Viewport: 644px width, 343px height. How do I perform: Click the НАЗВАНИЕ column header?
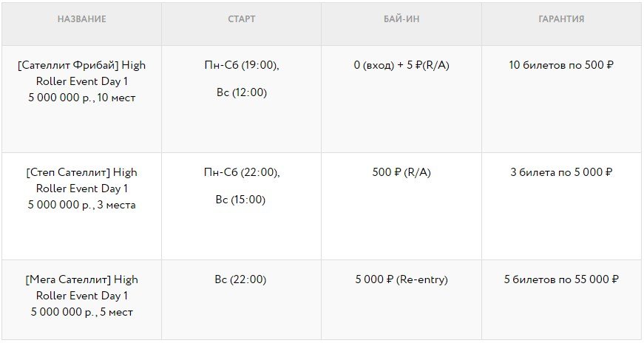coord(81,19)
